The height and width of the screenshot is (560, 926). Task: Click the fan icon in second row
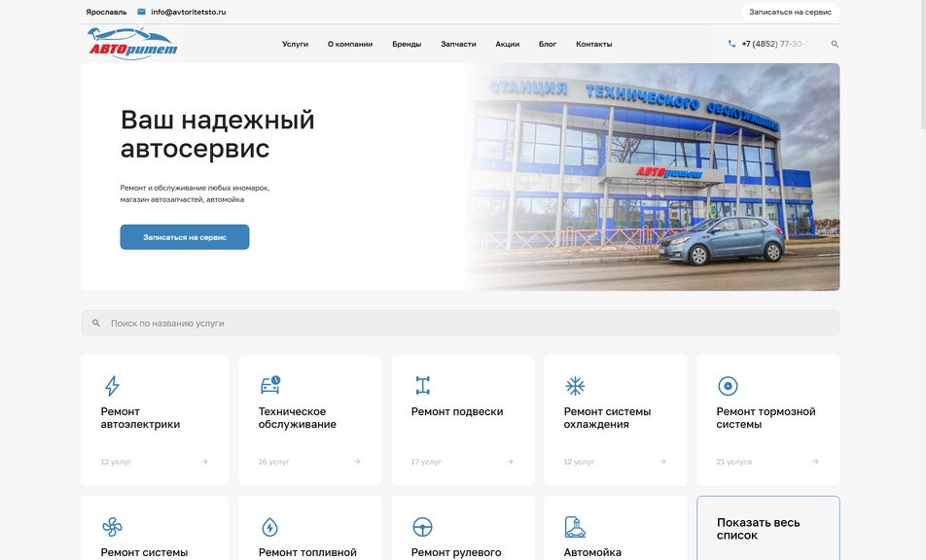click(112, 526)
